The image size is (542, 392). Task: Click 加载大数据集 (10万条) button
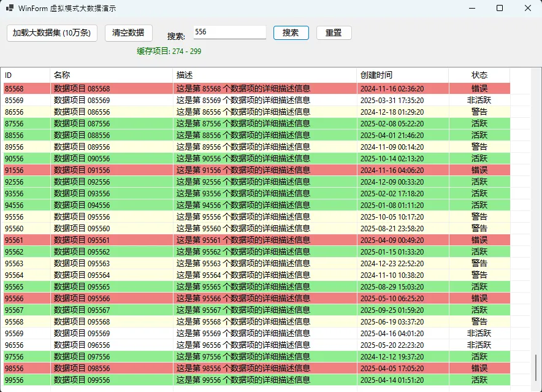[x=52, y=33]
